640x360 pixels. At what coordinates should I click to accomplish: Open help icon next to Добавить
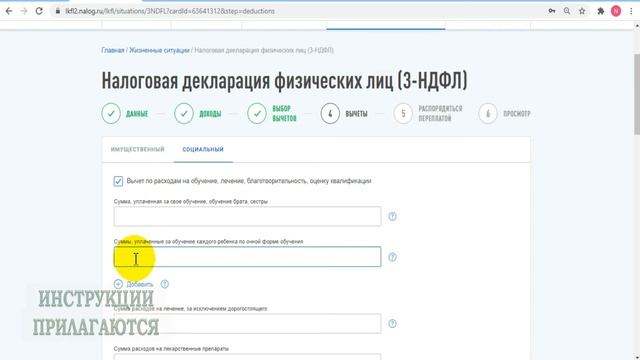(x=164, y=284)
